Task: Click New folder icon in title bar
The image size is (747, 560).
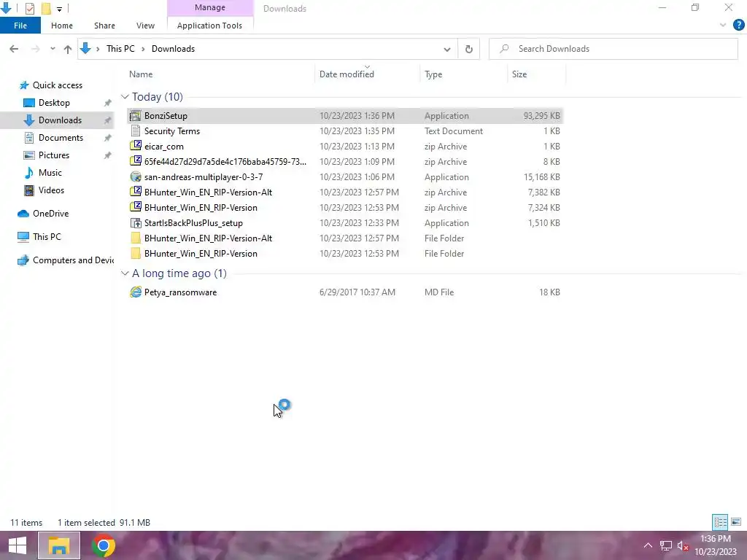Action: 46,8
